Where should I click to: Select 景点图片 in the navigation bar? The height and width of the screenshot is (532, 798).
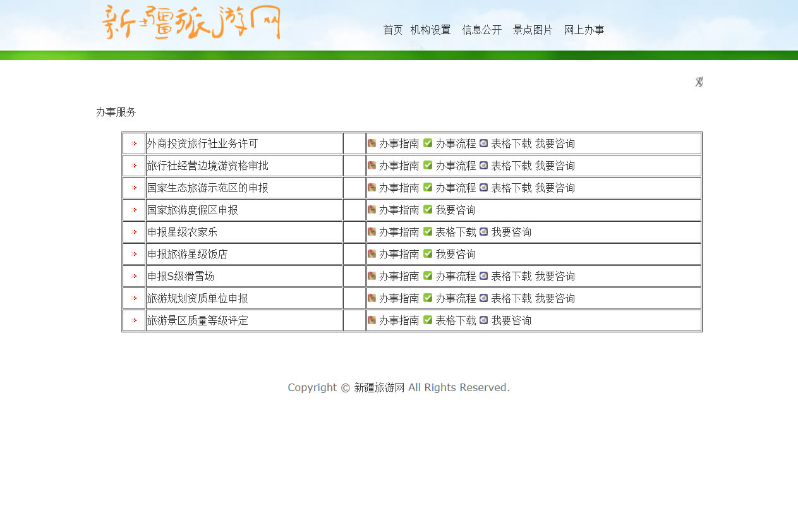coord(533,30)
